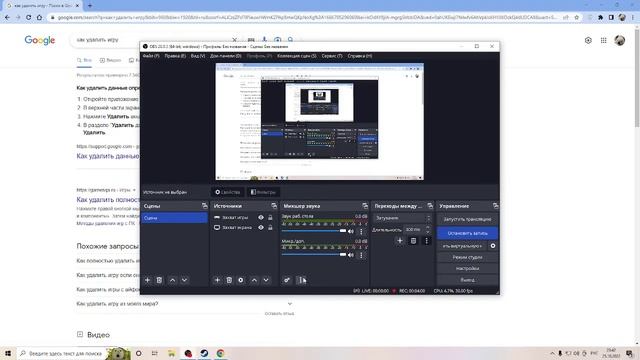The image size is (640, 360).
Task: Open audio mixer layout menu icon
Action: [302, 280]
